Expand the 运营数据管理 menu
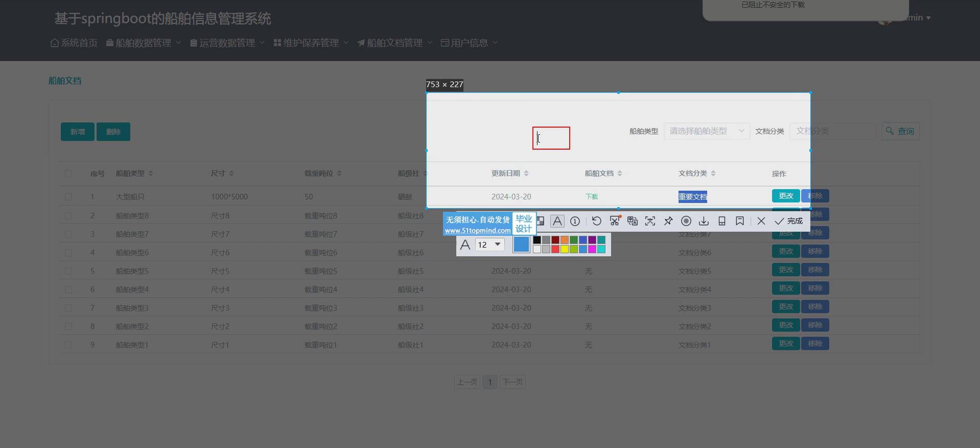 227,43
